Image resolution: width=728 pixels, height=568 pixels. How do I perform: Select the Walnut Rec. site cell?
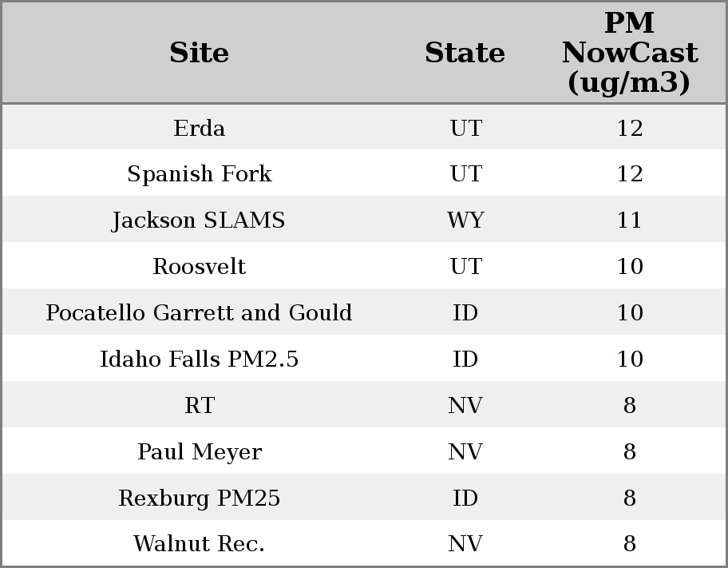pos(199,544)
